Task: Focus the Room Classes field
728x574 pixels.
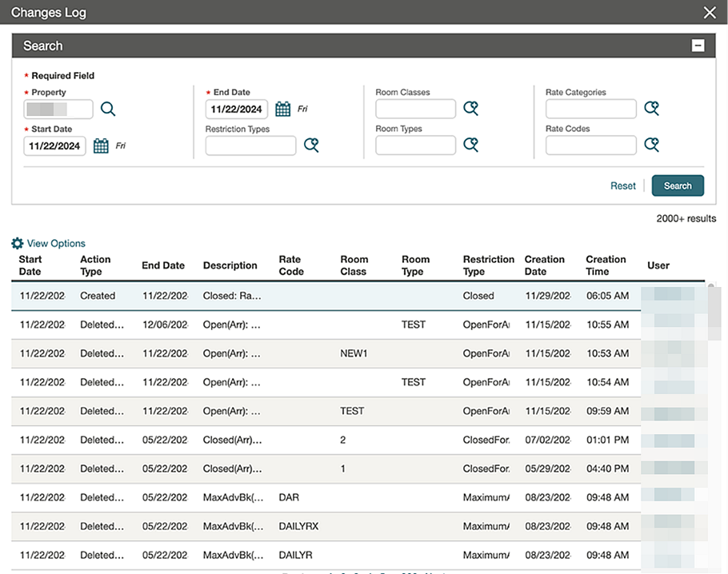Action: [415, 109]
